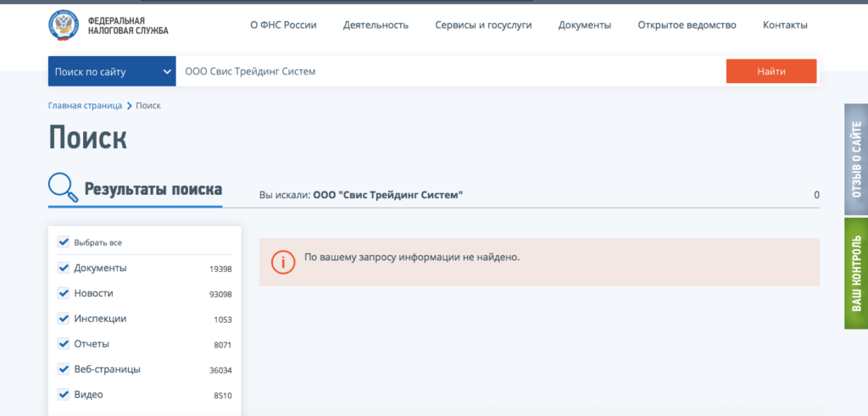
Task: Click the Федеральная налоговая служба title text
Action: coord(128,25)
